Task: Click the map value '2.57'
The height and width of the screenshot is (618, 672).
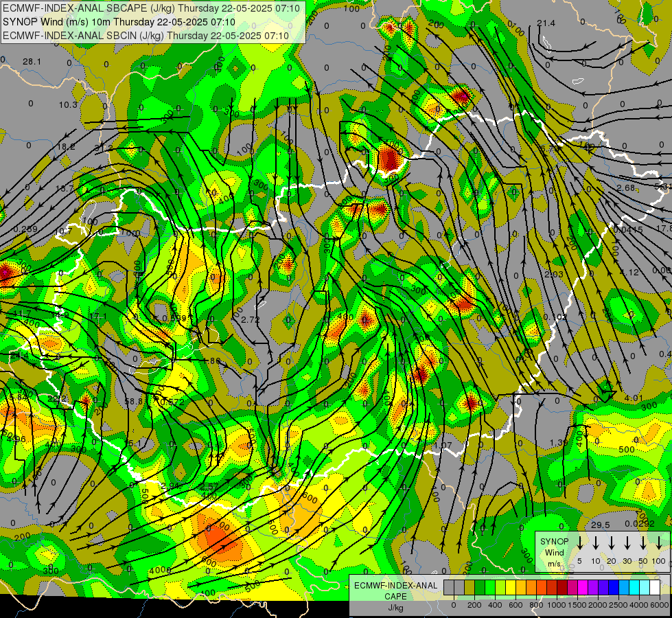Action: tap(209, 486)
